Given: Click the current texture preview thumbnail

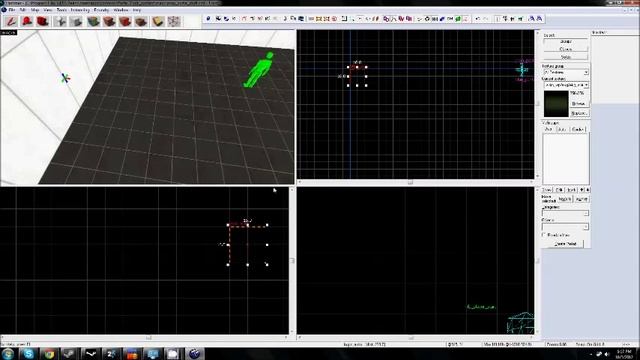Looking at the screenshot, I should pyautogui.click(x=556, y=104).
